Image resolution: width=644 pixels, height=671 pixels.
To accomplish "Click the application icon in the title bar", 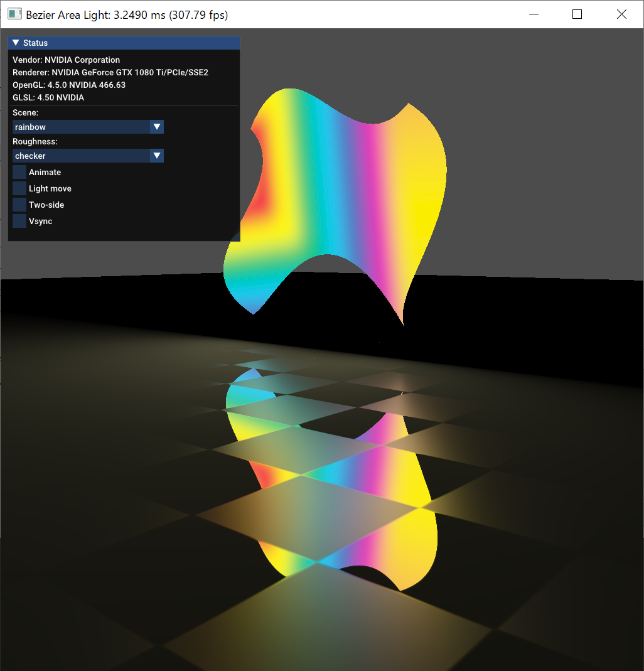I will [14, 13].
